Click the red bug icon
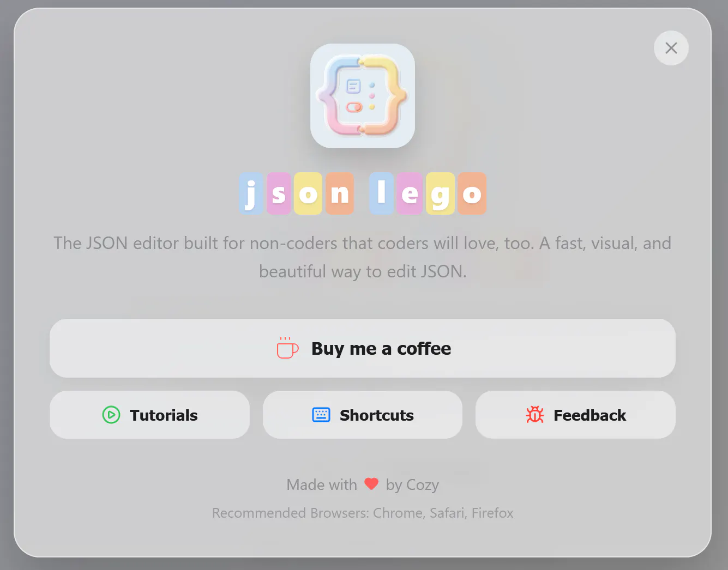This screenshot has width=728, height=570. point(535,415)
